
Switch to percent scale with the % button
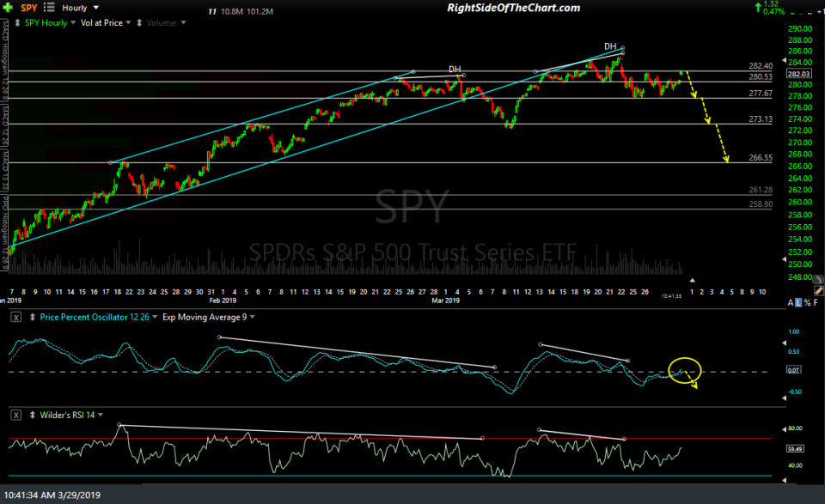pos(807,301)
